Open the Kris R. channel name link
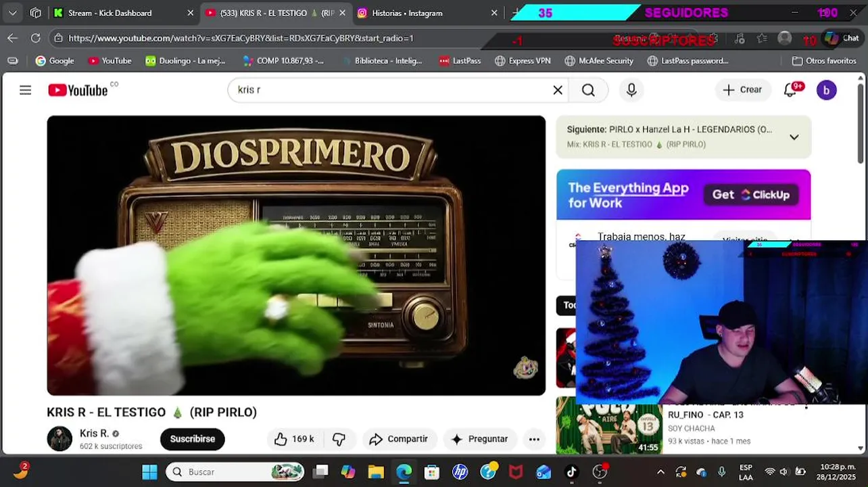Screen dimensions: 868x487 pos(94,433)
